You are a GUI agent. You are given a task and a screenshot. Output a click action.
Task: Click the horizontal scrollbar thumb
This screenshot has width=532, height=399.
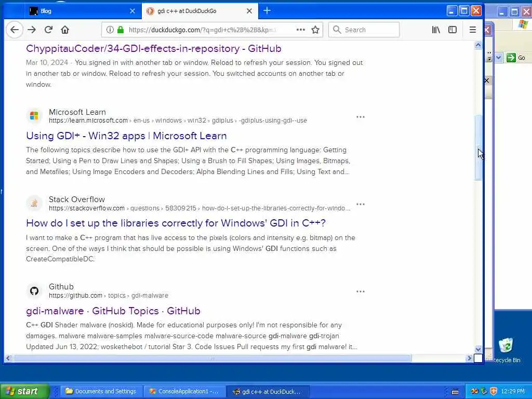[x=212, y=358]
